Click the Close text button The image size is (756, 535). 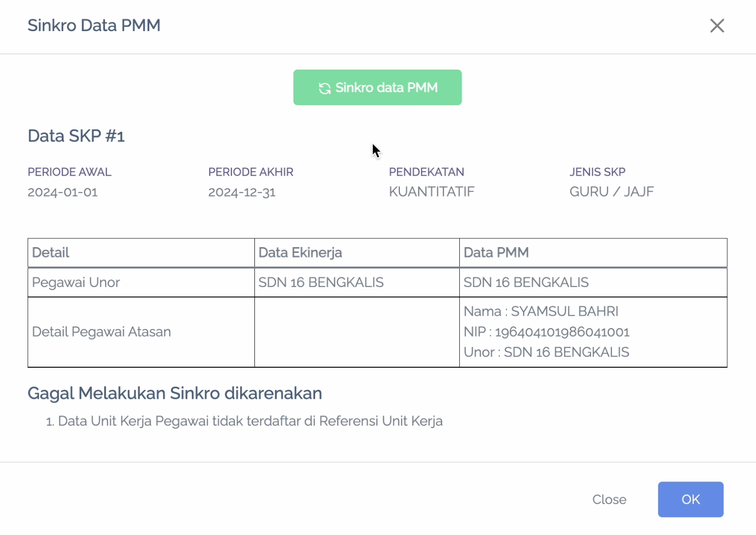tap(609, 499)
